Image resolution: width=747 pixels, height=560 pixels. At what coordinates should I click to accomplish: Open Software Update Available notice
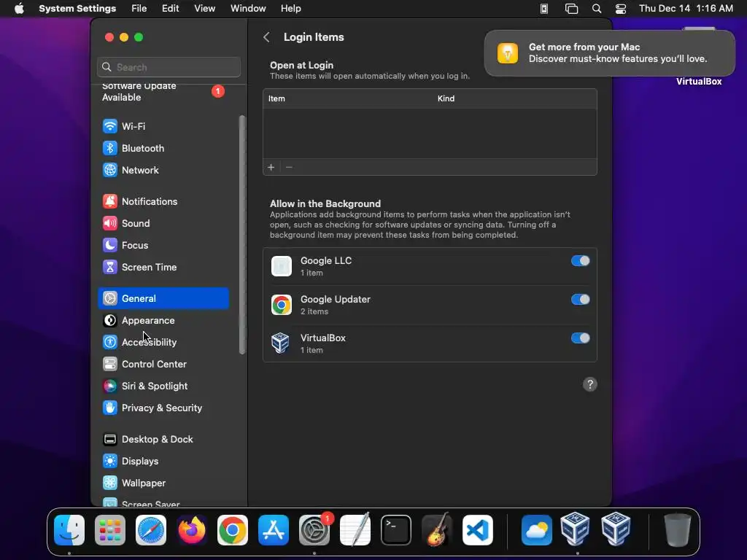click(x=163, y=91)
